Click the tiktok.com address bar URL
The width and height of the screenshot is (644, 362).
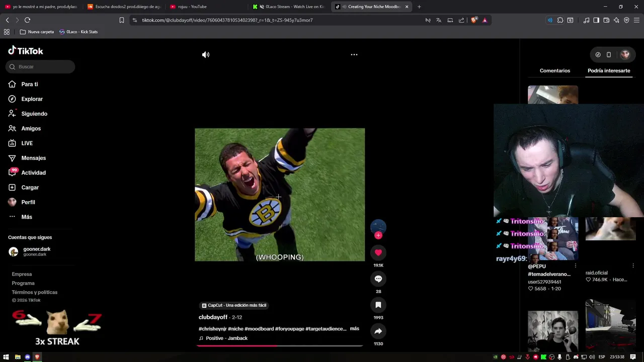pos(227,20)
